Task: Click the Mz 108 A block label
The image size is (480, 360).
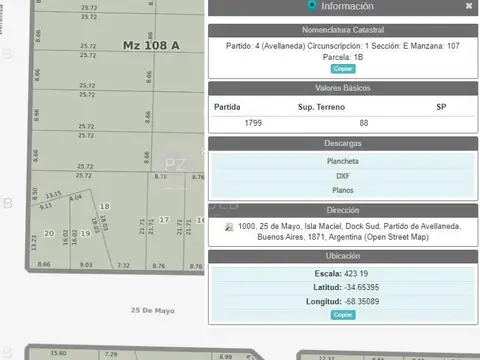Action: (151, 45)
